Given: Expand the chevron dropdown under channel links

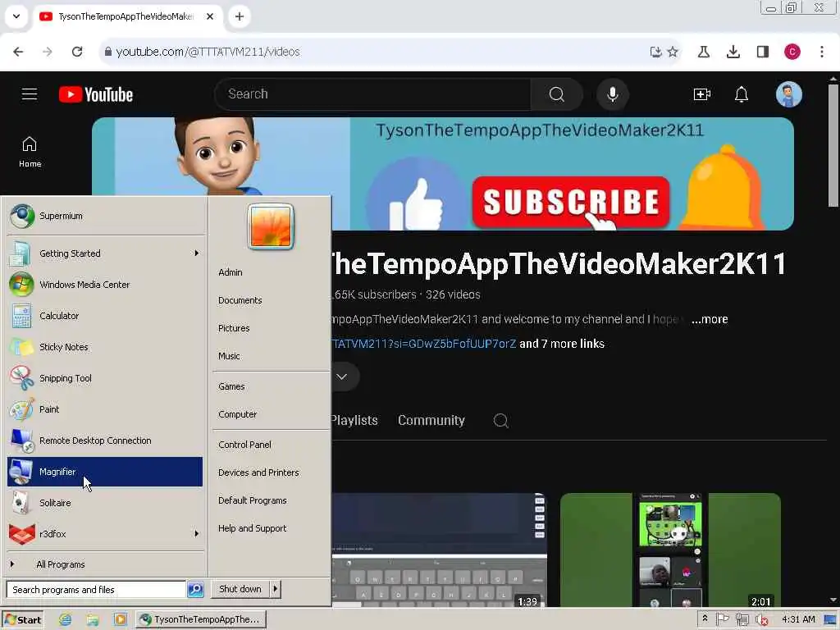Looking at the screenshot, I should click(x=342, y=377).
